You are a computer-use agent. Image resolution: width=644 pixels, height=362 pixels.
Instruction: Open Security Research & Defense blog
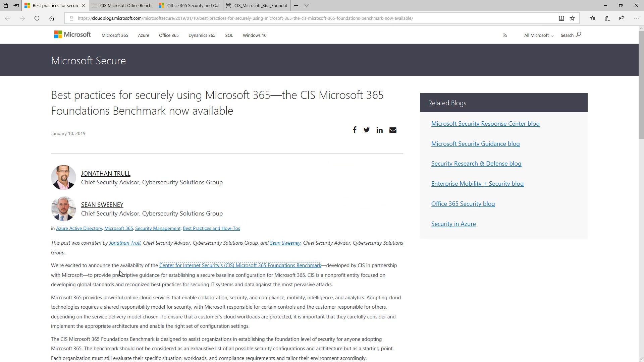476,164
